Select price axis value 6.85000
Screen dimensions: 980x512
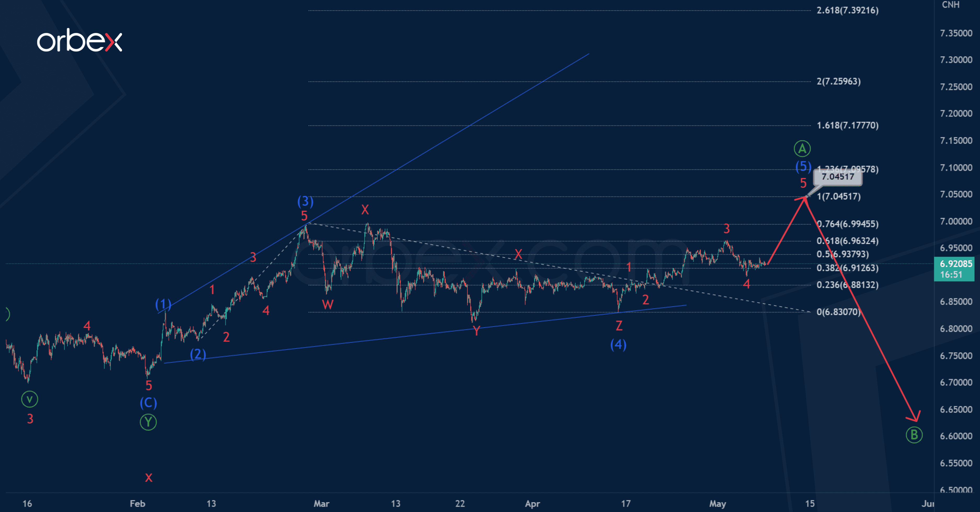tap(956, 302)
